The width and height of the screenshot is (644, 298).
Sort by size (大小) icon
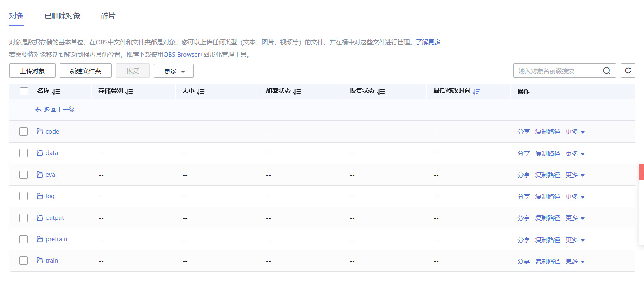pos(201,92)
